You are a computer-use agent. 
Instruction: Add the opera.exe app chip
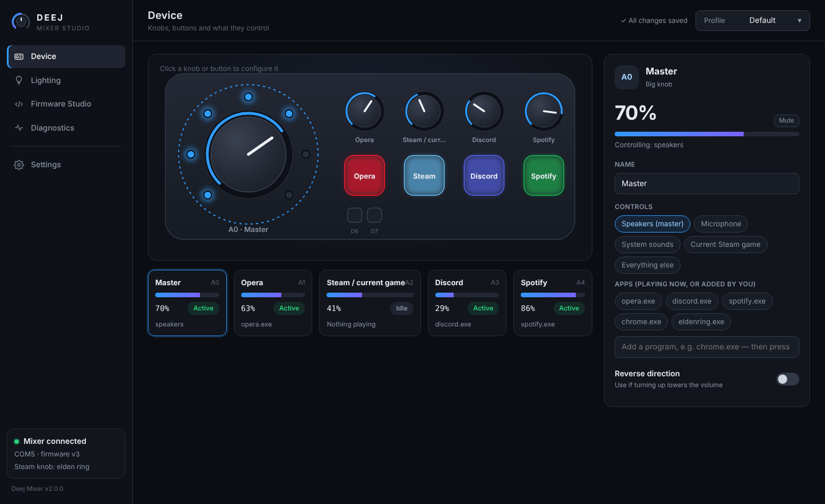point(638,301)
